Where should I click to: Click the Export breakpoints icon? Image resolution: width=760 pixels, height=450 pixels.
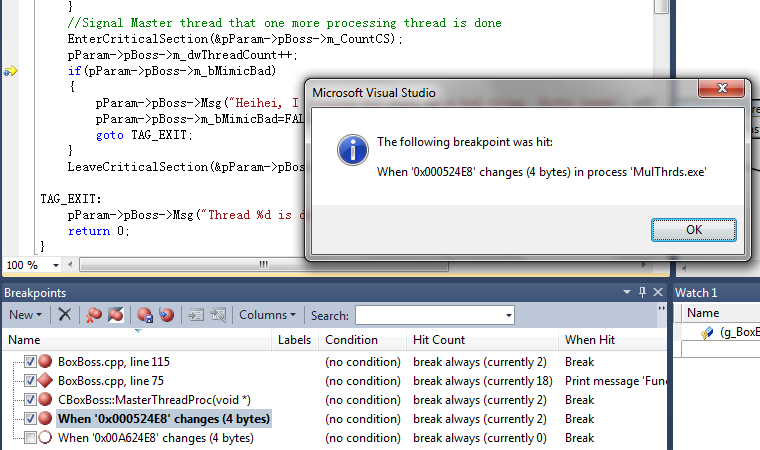144,315
